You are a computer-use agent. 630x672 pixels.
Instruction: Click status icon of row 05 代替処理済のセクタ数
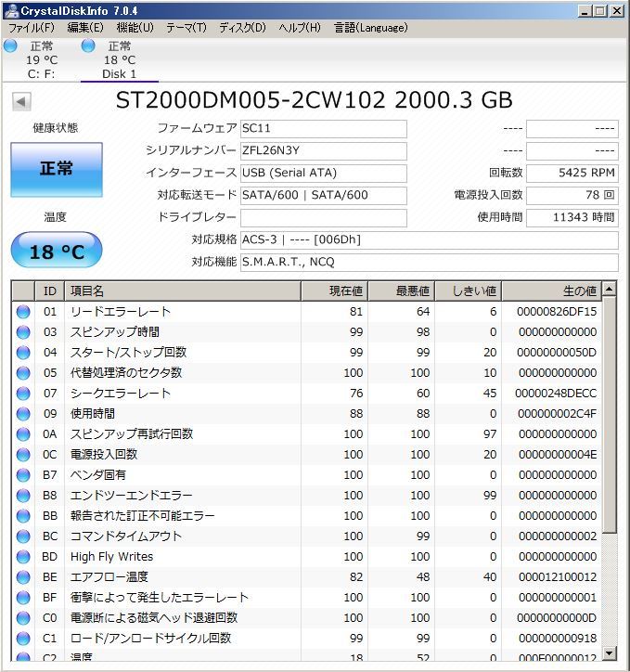click(x=23, y=373)
